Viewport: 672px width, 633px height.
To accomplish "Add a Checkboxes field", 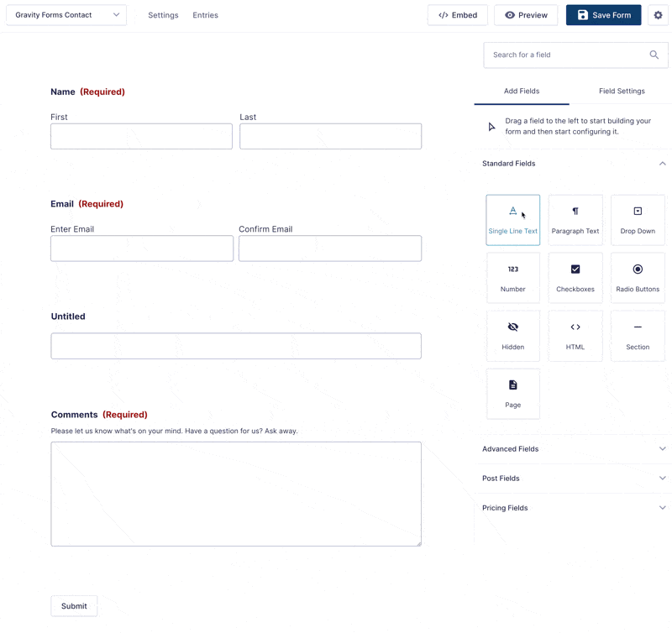I will tap(575, 278).
